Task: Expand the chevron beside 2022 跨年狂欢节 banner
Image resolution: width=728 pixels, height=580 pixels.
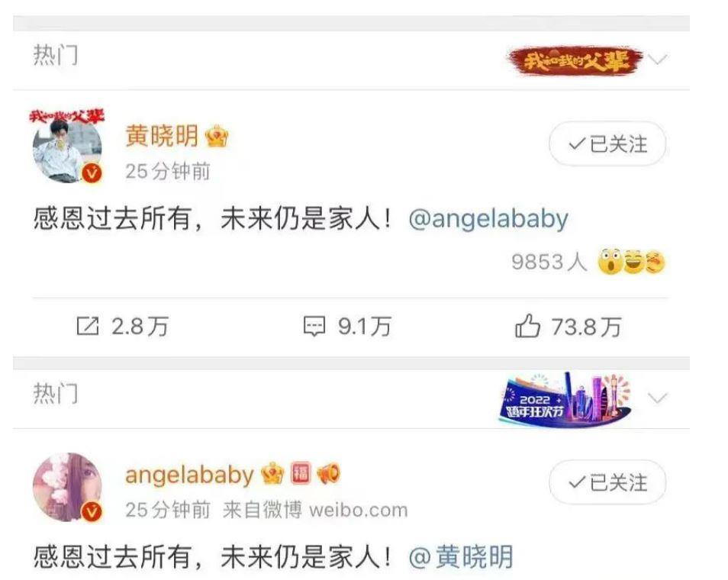Action: (x=658, y=398)
